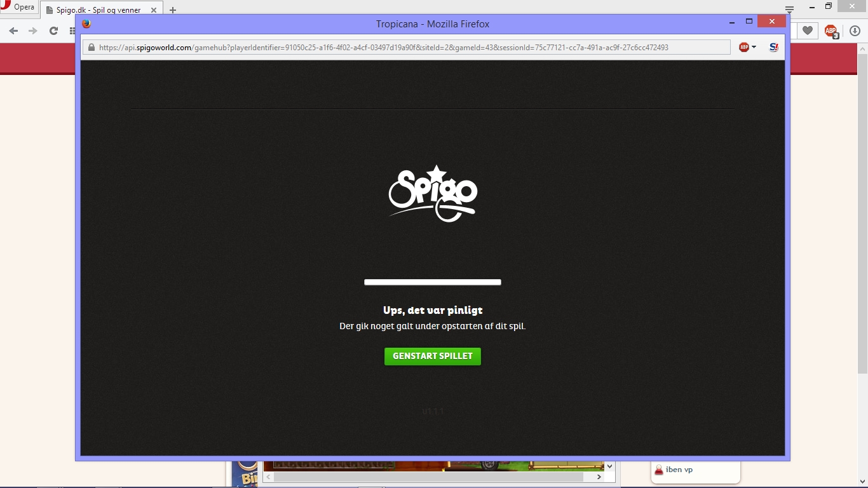This screenshot has height=488, width=868.
Task: Click Opera's Adblock Plus icon with badge
Action: pos(831,30)
